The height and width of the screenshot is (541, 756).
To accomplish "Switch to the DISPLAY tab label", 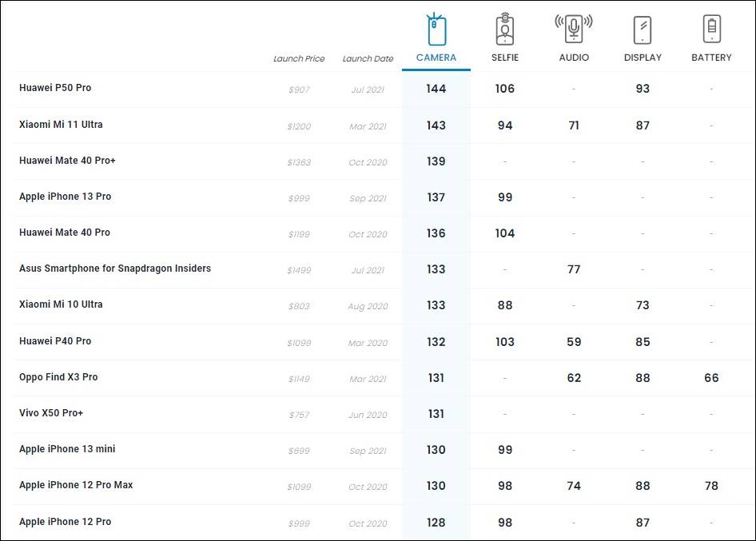I will 643,58.
